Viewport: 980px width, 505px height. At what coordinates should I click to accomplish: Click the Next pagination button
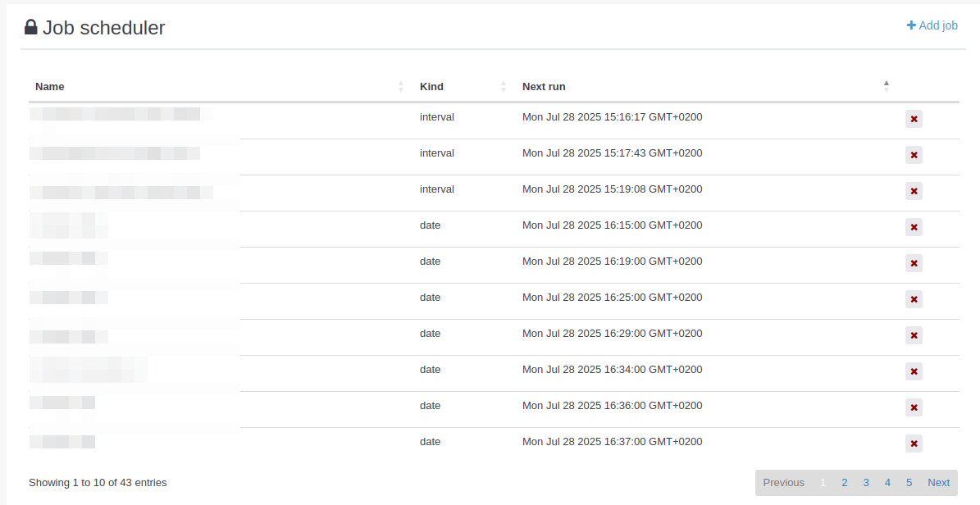point(938,482)
